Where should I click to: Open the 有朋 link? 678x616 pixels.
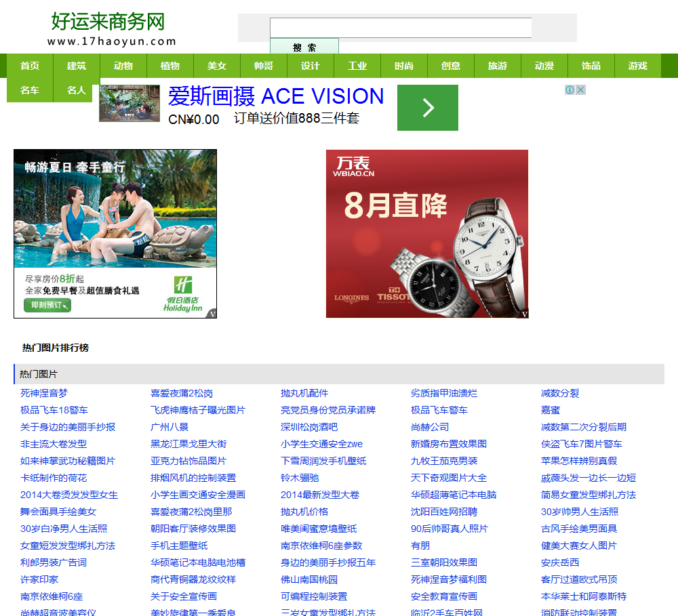point(420,546)
